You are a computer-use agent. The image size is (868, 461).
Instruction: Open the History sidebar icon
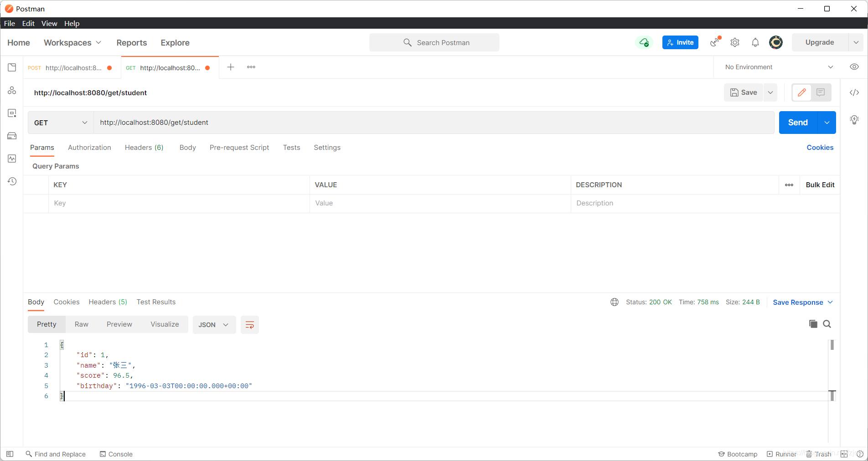tap(12, 181)
